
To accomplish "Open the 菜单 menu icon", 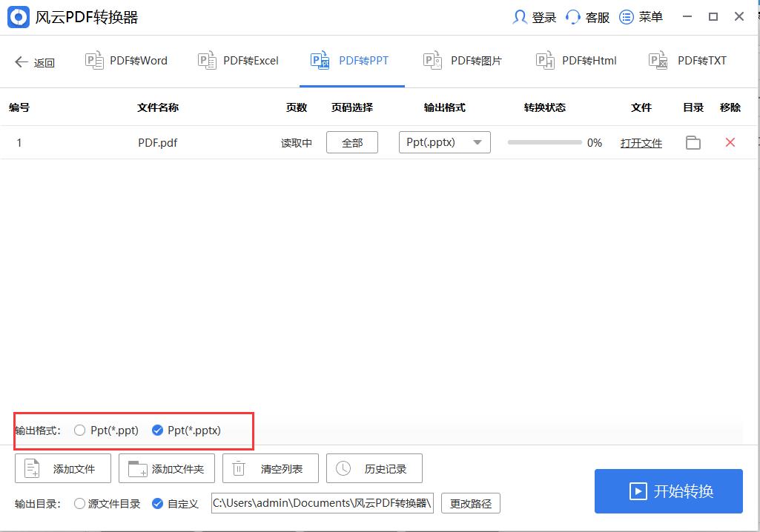I will click(x=625, y=16).
